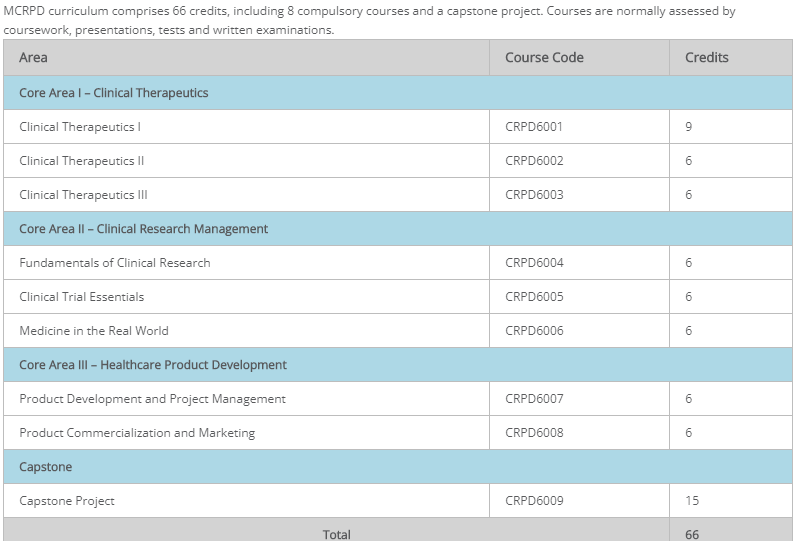This screenshot has width=795, height=541.
Task: Click the Clinical Trial Essentials course name
Action: coord(82,297)
